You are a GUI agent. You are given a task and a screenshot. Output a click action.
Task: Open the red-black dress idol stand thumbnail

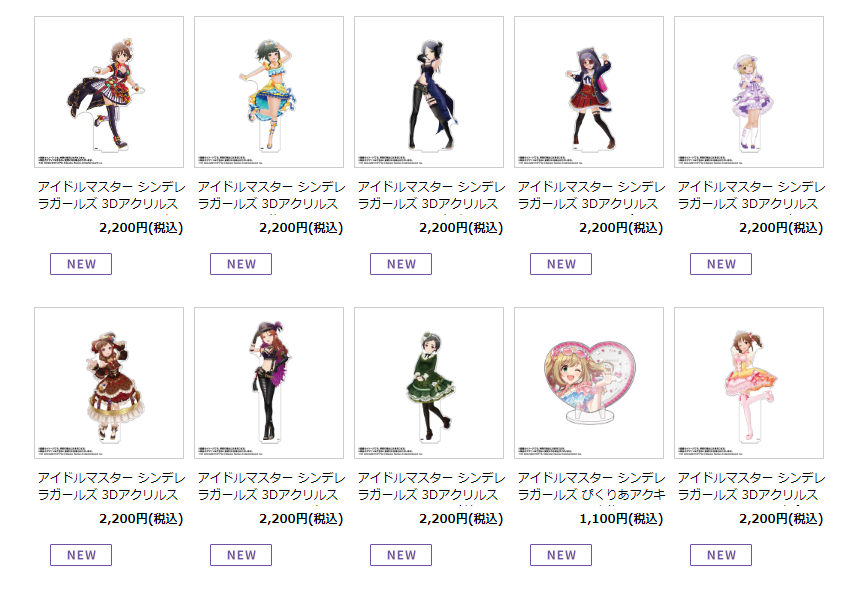(x=109, y=92)
